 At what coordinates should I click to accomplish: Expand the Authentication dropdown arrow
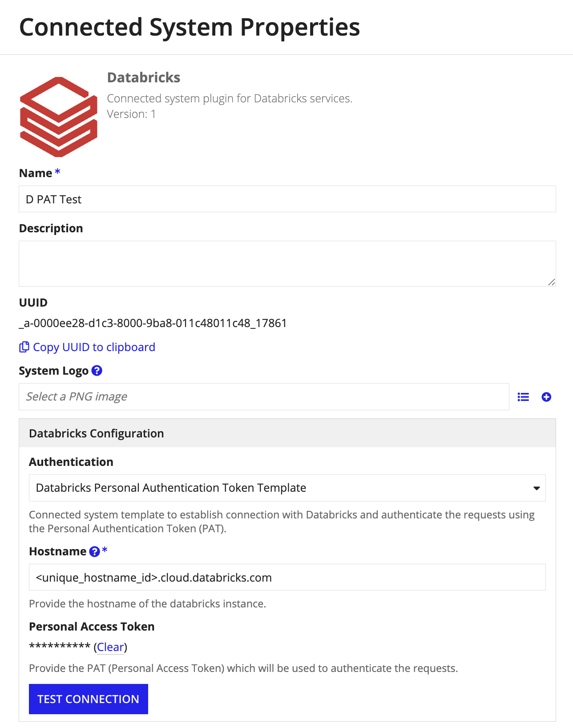(x=537, y=488)
